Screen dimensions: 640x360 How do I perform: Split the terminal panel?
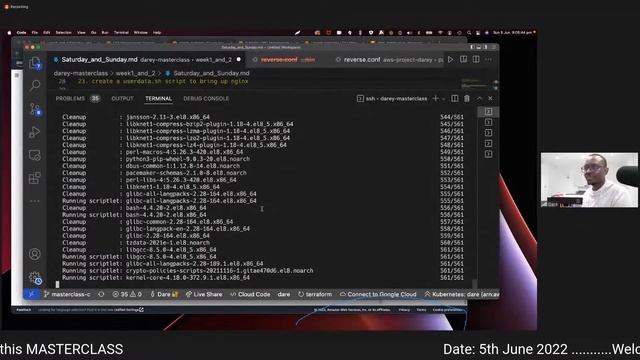coord(455,98)
